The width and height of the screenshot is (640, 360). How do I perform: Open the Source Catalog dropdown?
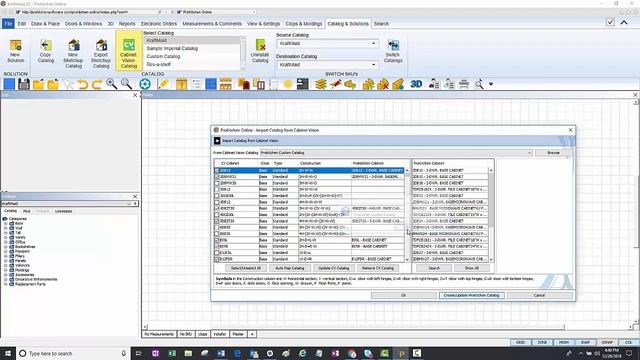pyautogui.click(x=373, y=43)
